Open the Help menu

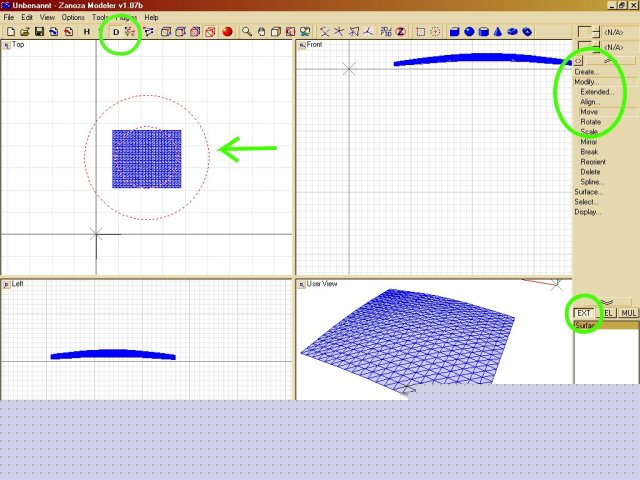click(x=151, y=18)
